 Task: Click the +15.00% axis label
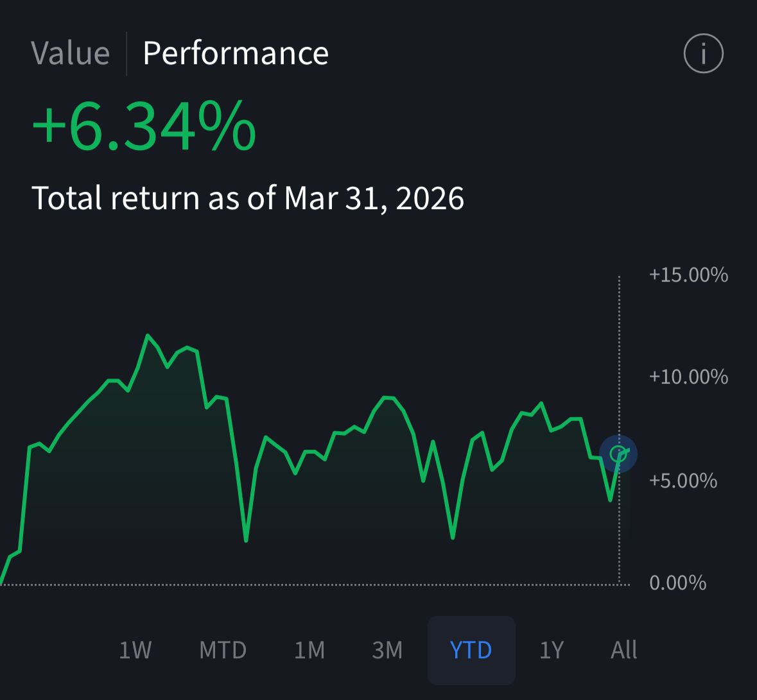tap(688, 275)
